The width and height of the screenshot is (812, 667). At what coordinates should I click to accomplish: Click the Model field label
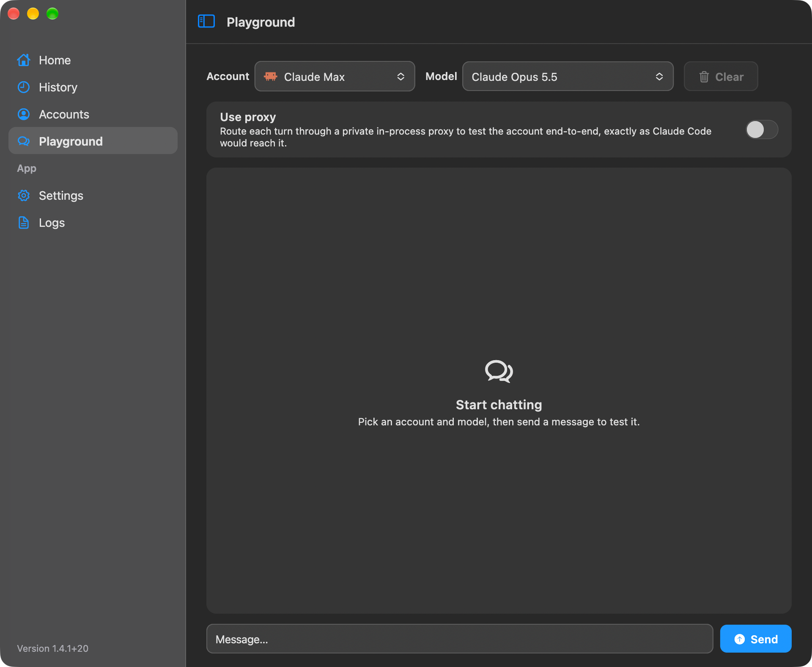(441, 76)
